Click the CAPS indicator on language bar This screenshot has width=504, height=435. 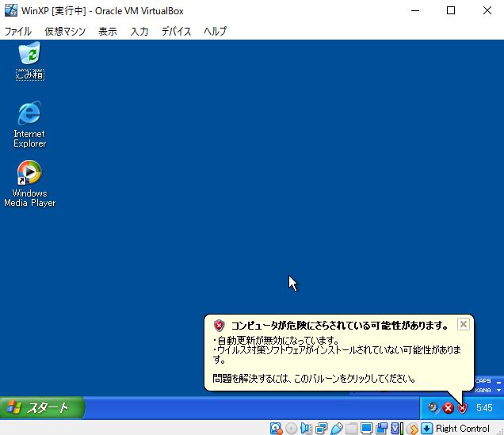[483, 380]
